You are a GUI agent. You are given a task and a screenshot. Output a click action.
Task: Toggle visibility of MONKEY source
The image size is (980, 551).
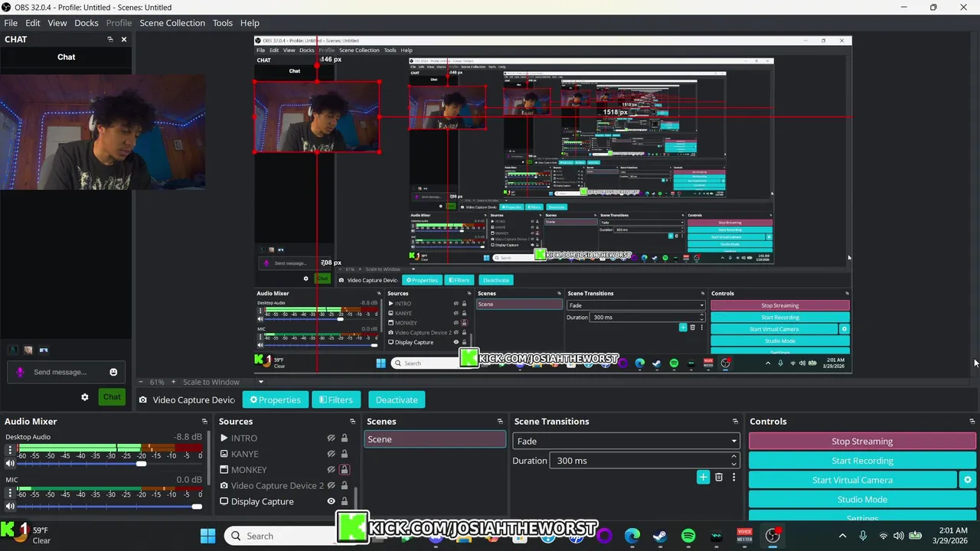pos(332,470)
